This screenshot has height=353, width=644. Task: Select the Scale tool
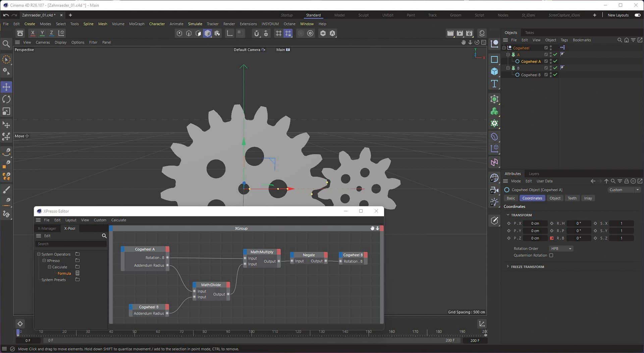tap(6, 112)
